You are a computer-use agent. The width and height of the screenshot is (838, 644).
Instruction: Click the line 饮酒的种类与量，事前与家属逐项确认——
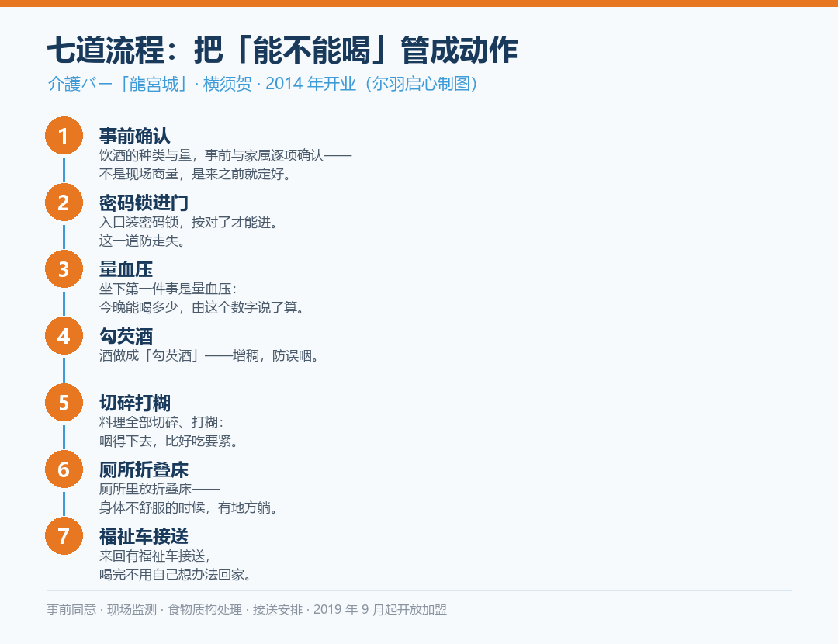(x=226, y=155)
